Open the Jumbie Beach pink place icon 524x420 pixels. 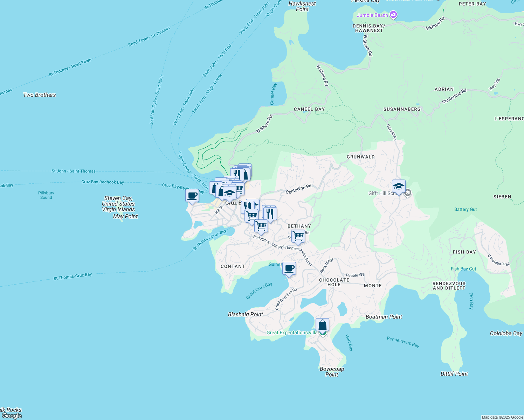[x=393, y=15]
